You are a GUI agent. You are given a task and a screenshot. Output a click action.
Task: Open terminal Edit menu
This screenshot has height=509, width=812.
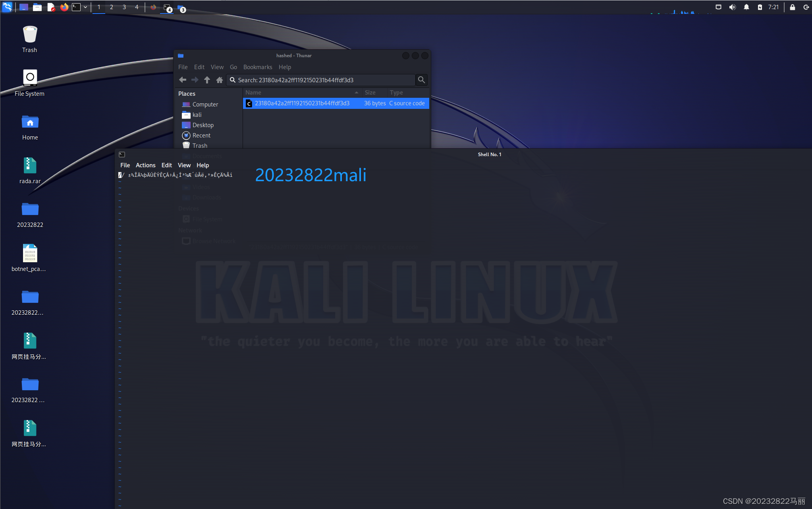[167, 165]
